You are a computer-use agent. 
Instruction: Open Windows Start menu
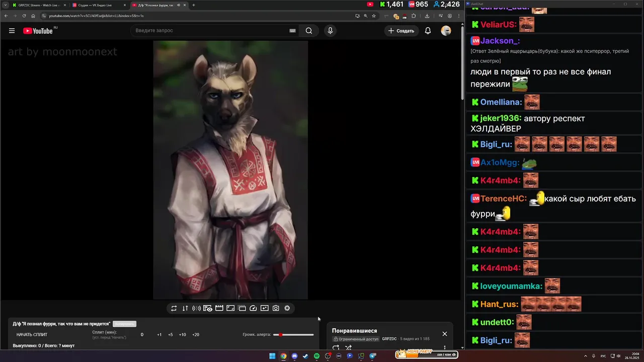coord(272,356)
